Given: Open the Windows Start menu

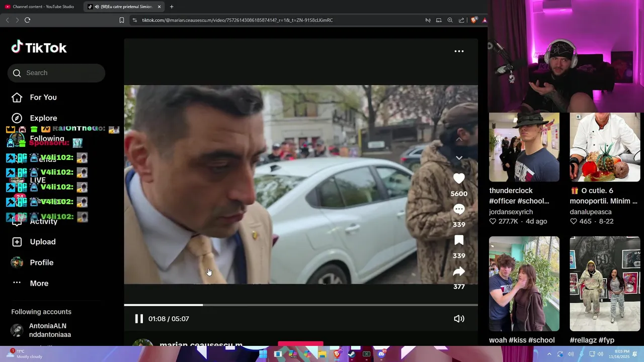Looking at the screenshot, I should pyautogui.click(x=263, y=354).
